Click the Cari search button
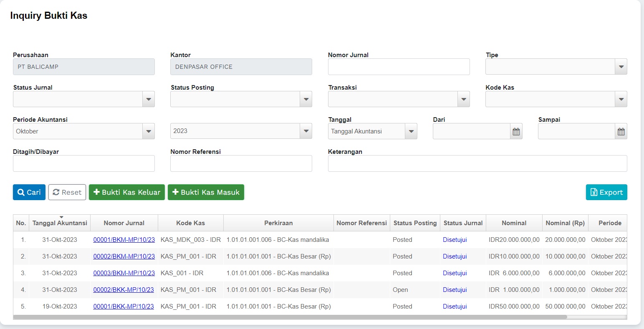Viewport: 644px width, 329px height. [29, 192]
